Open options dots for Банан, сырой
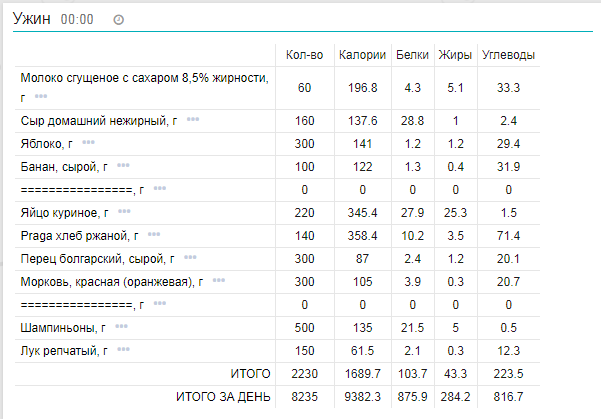 click(x=123, y=166)
